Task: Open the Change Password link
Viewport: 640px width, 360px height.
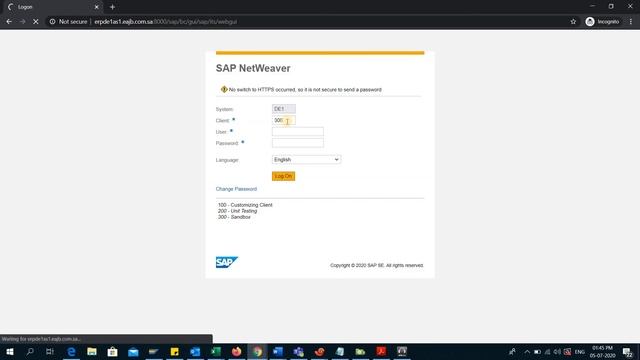Action: coord(236,189)
